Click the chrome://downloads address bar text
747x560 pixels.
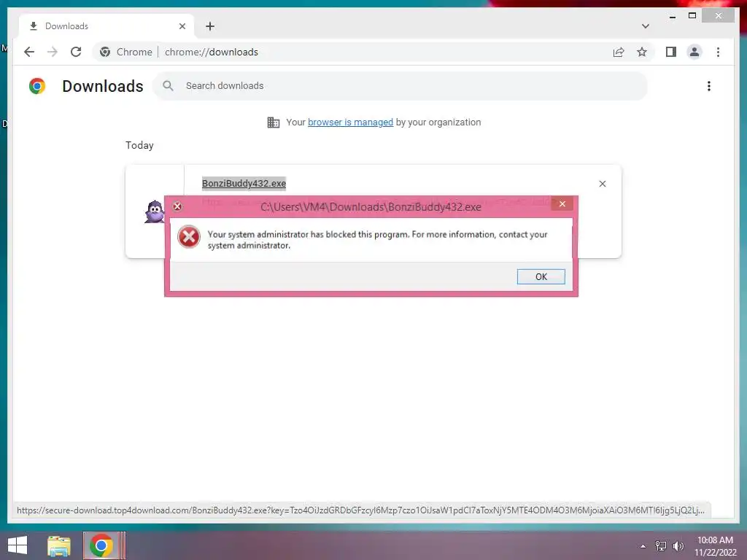pyautogui.click(x=212, y=52)
